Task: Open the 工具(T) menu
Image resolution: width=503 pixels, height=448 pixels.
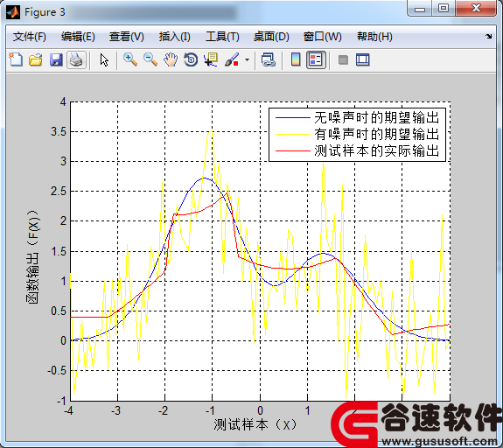Action: tap(222, 37)
